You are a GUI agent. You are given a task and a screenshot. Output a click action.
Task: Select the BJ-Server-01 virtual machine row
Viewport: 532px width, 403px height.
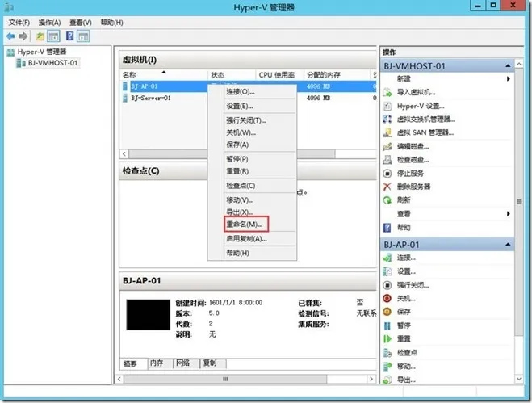[x=249, y=98]
